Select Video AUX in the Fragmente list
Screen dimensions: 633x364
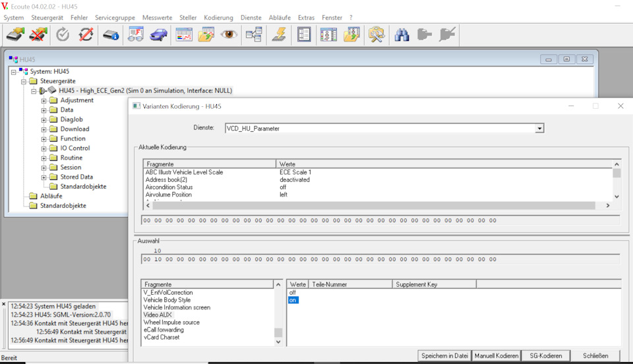pos(157,315)
